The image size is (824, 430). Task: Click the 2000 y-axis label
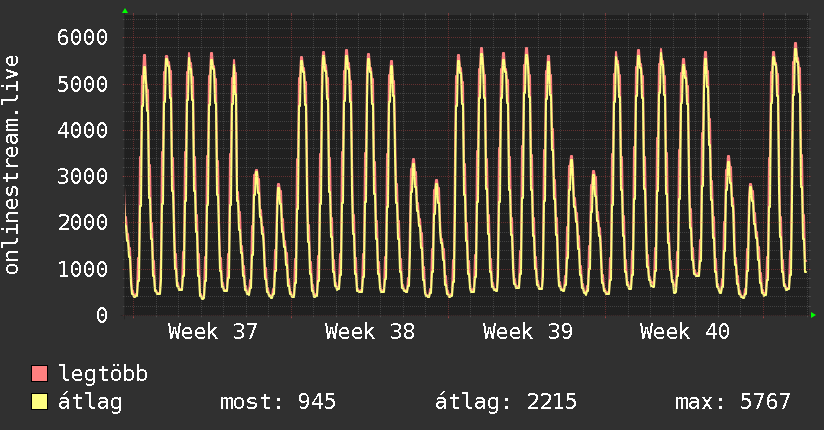[83, 223]
